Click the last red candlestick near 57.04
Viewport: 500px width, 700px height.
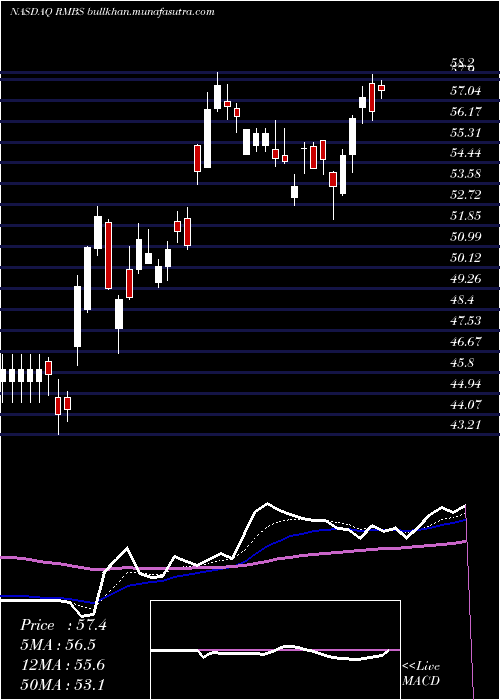click(382, 88)
